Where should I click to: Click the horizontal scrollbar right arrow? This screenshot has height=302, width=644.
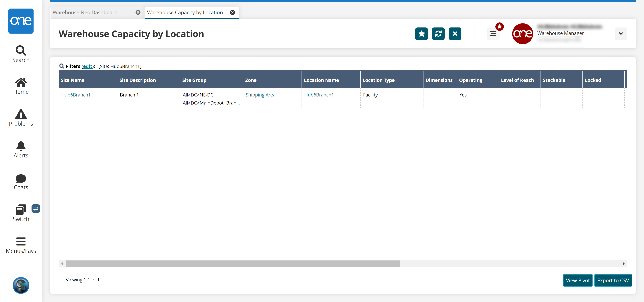[624, 264]
